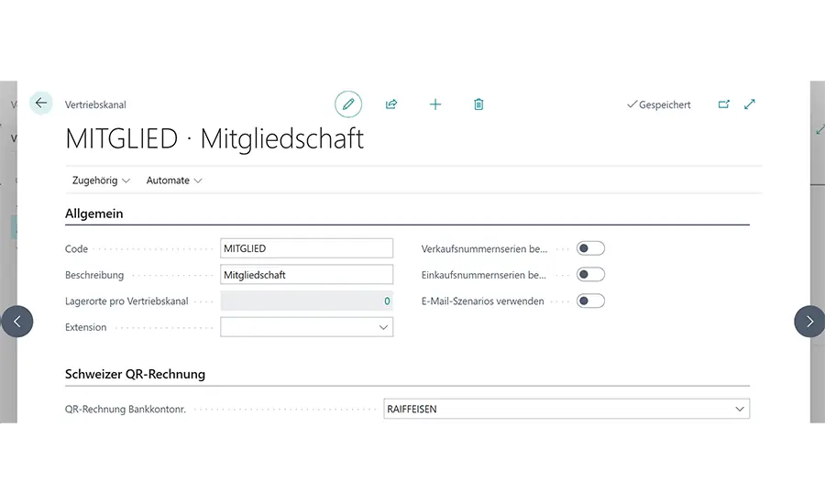Viewport: 825px width, 504px height.
Task: Click the QR-Rechnung Bankkontonr. label
Action: 126,410
